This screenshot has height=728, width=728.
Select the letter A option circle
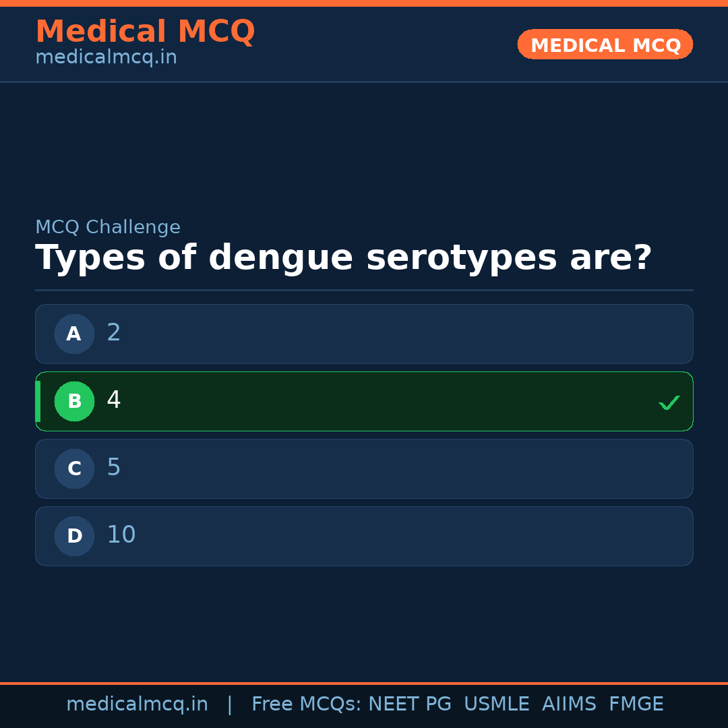tap(74, 334)
